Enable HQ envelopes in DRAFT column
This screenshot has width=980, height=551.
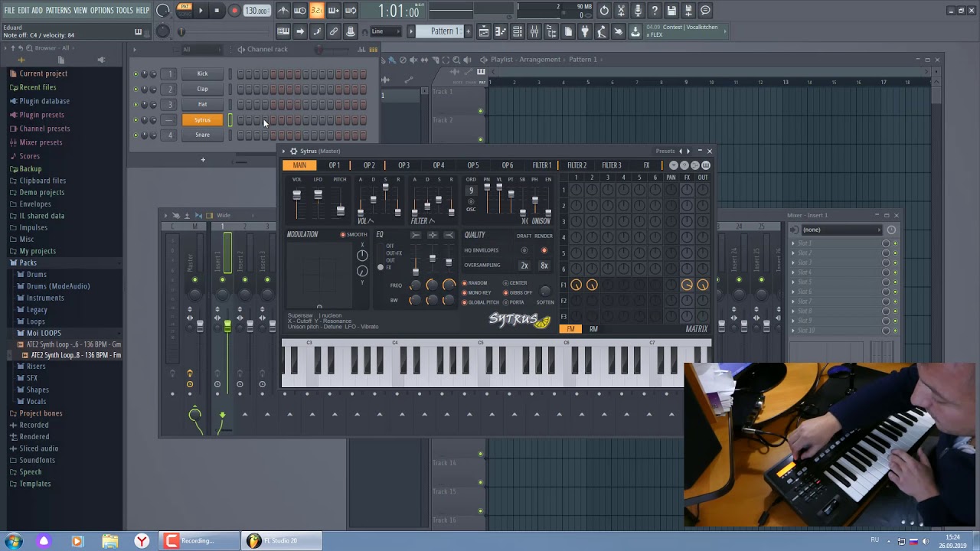point(524,250)
